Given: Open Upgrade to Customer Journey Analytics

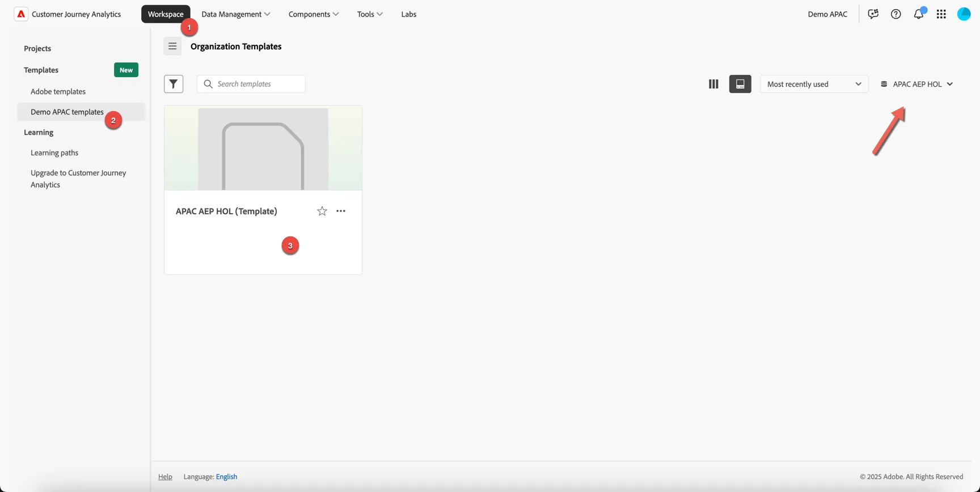Looking at the screenshot, I should click(78, 179).
